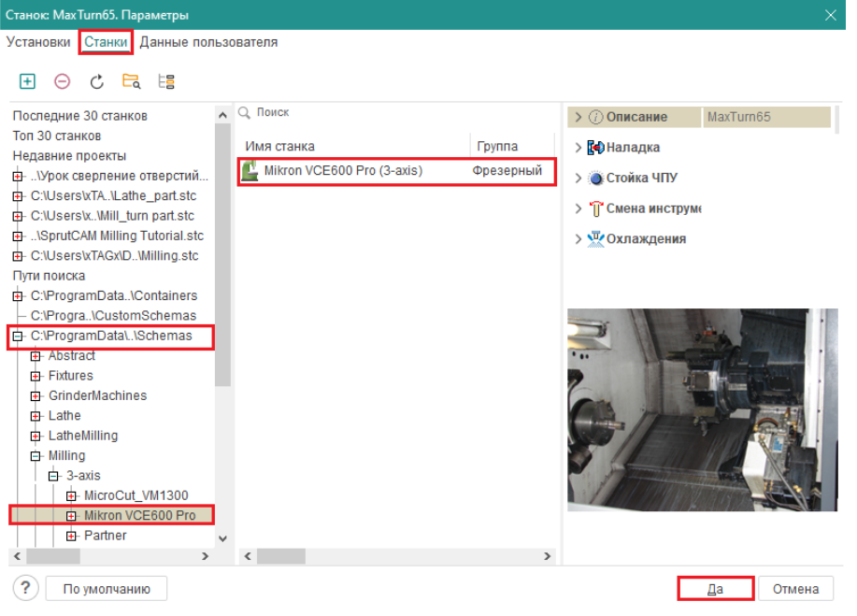Expand the Наладка section chevron
This screenshot has height=616, width=857.
coord(578,148)
